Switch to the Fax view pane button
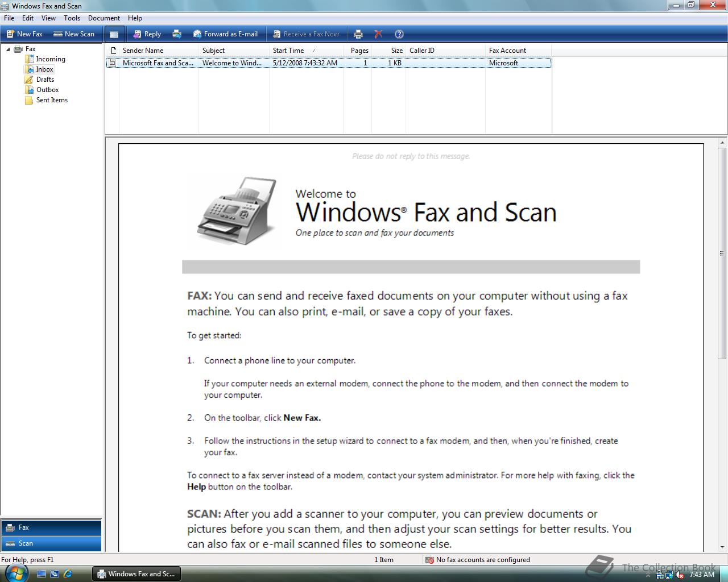The image size is (728, 582). tap(51, 527)
